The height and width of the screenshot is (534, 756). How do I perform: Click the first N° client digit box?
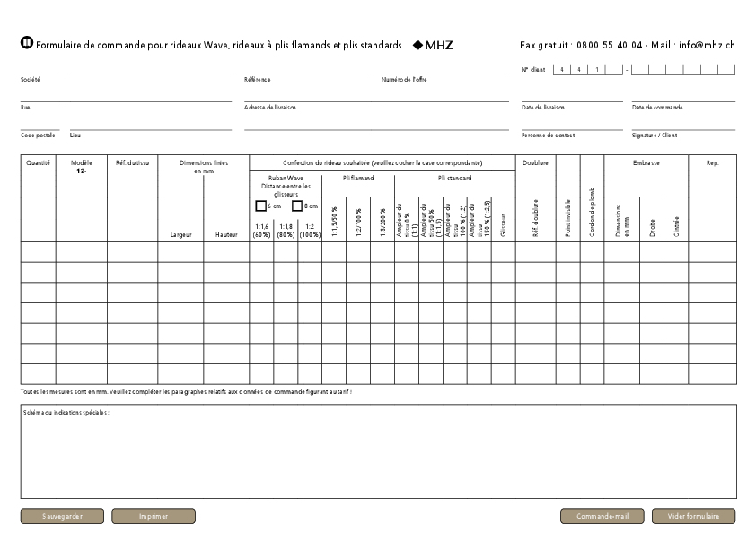tap(561, 69)
